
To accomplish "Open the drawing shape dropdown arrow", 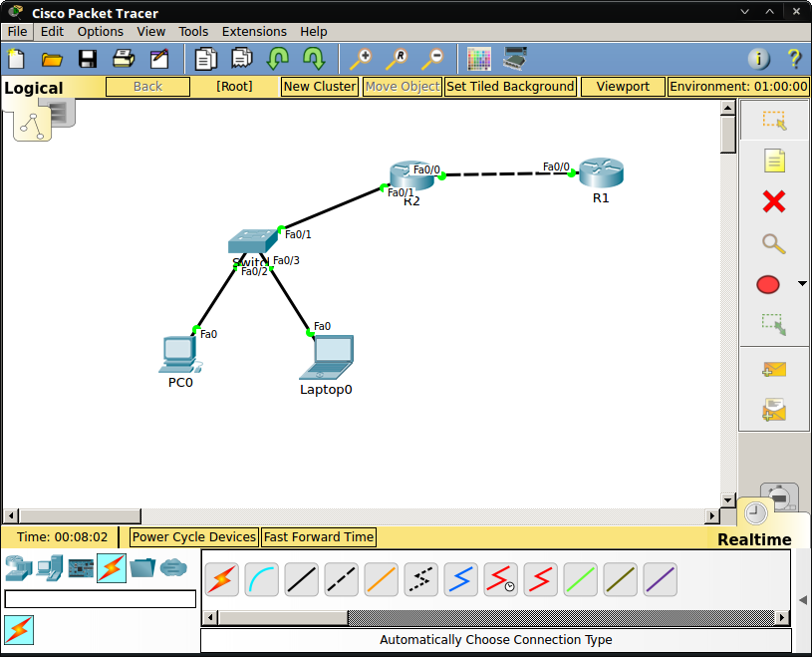I will (x=801, y=284).
